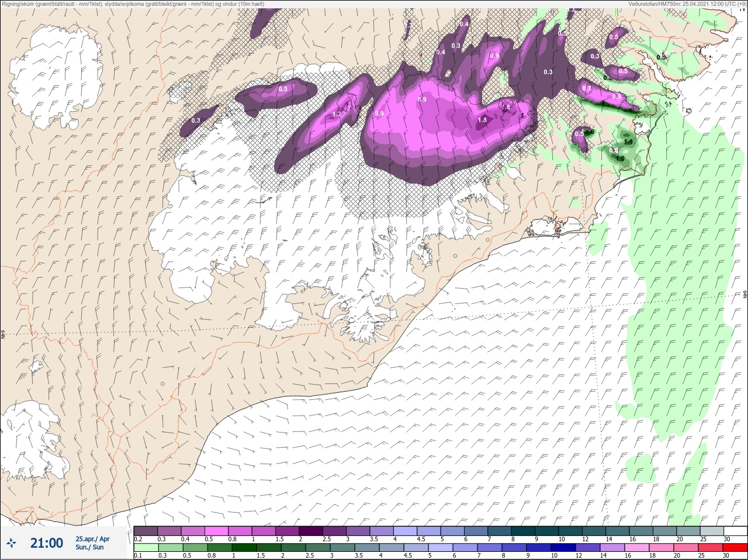Click the weekday text "Sun./ Sun"
Screen dimensions: 748x560
[x=89, y=547]
